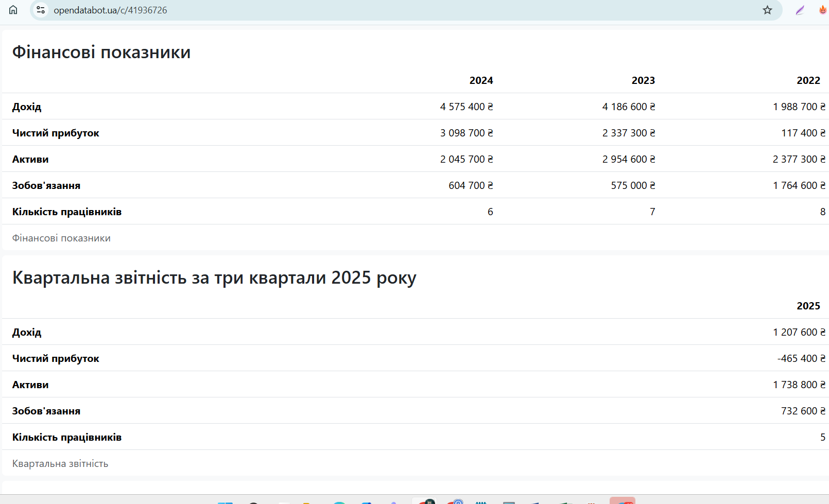Viewport: 829px width, 504px height.
Task: Select the 2023 column header
Action: coord(643,80)
